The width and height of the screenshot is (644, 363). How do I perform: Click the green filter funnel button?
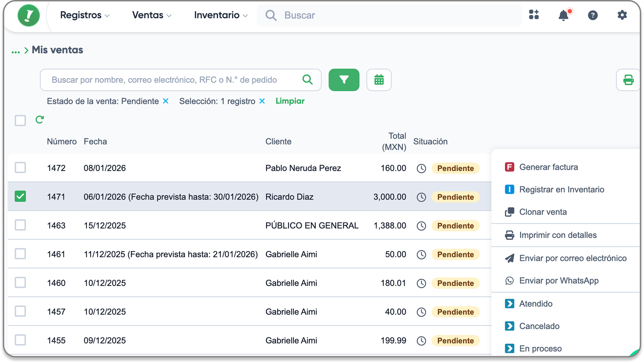tap(344, 80)
